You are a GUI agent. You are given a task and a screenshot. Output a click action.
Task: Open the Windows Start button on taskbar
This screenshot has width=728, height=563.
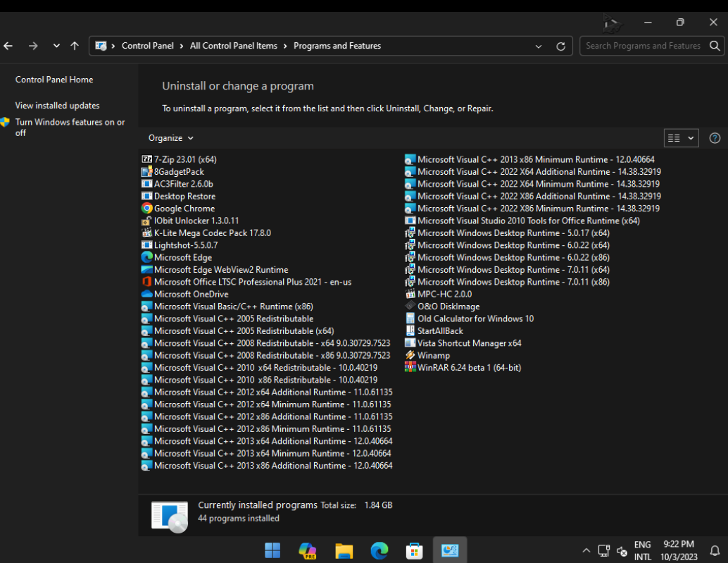(272, 550)
